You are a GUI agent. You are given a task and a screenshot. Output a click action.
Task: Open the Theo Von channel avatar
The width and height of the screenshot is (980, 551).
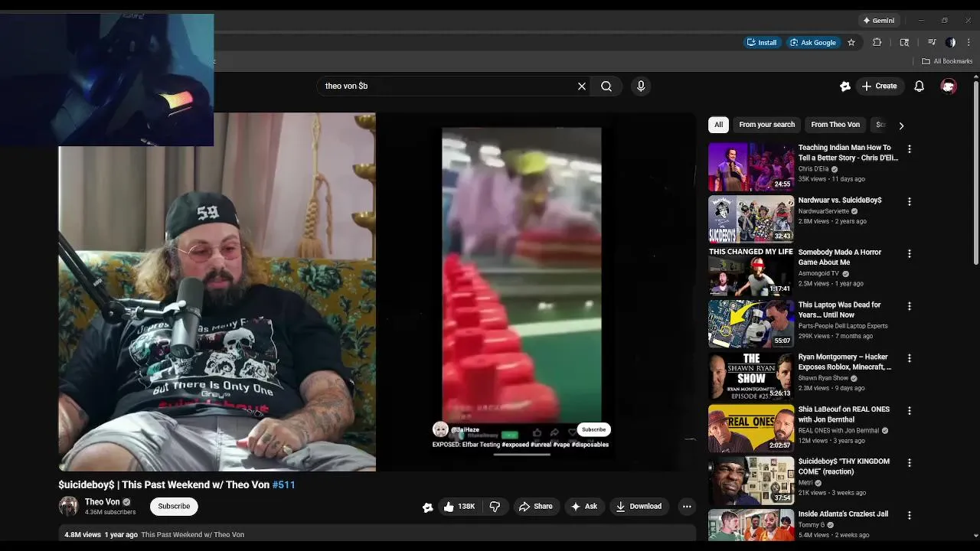(69, 506)
